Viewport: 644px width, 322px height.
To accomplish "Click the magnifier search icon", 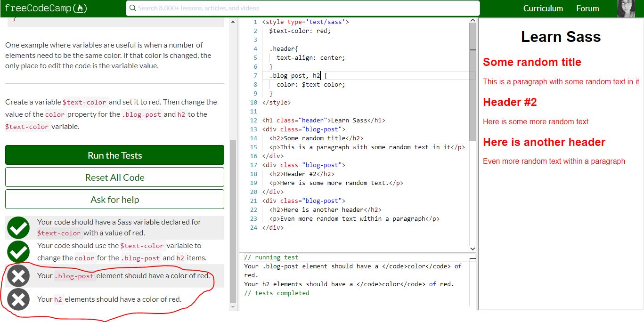I will pyautogui.click(x=132, y=8).
